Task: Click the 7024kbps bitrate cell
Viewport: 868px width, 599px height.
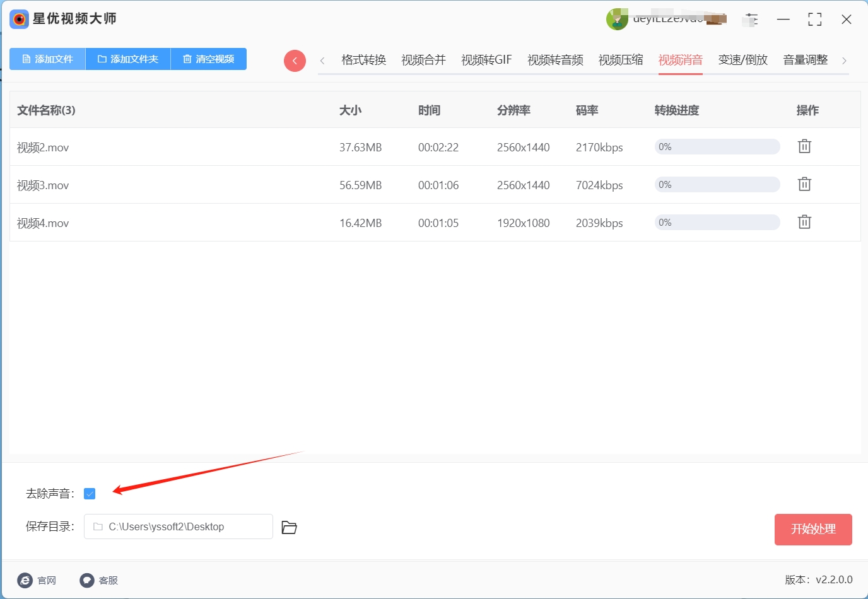Action: click(599, 185)
